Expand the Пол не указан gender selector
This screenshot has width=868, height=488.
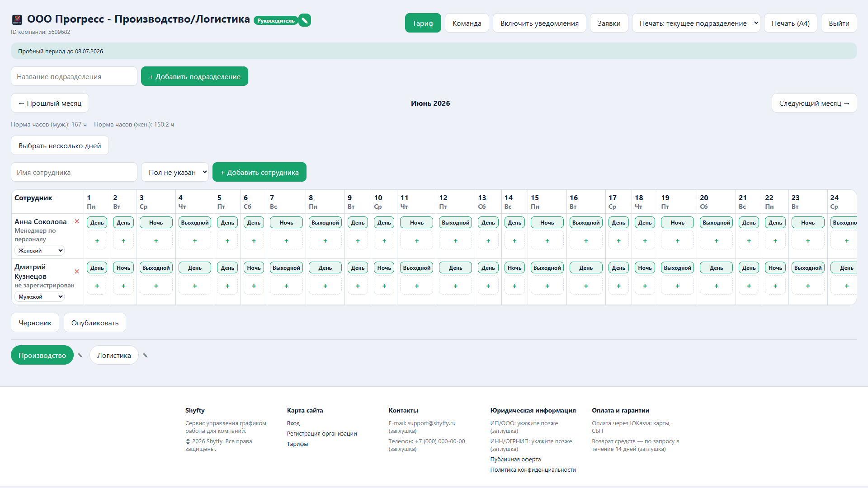175,172
